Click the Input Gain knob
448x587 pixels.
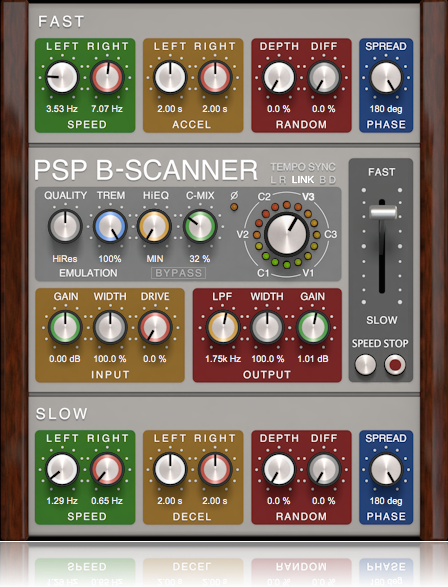pos(65,327)
